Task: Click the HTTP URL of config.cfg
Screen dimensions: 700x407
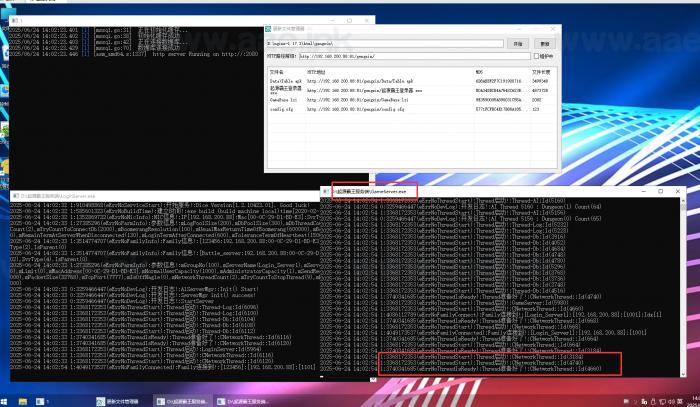Action: pyautogui.click(x=356, y=109)
